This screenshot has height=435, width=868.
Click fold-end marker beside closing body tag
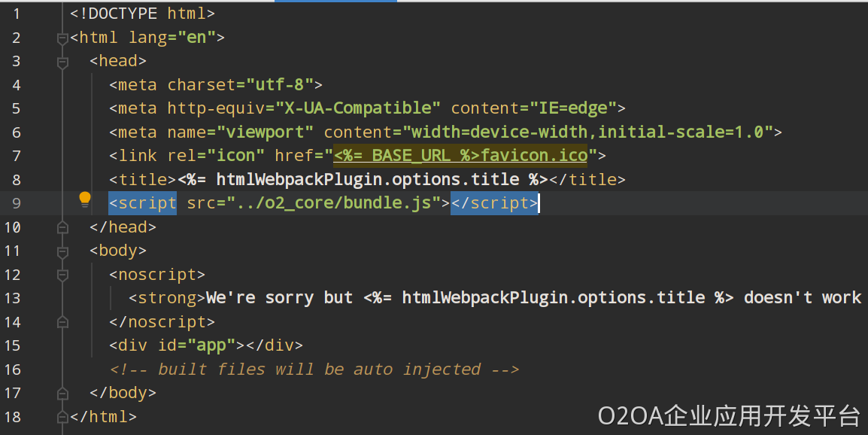pyautogui.click(x=62, y=393)
